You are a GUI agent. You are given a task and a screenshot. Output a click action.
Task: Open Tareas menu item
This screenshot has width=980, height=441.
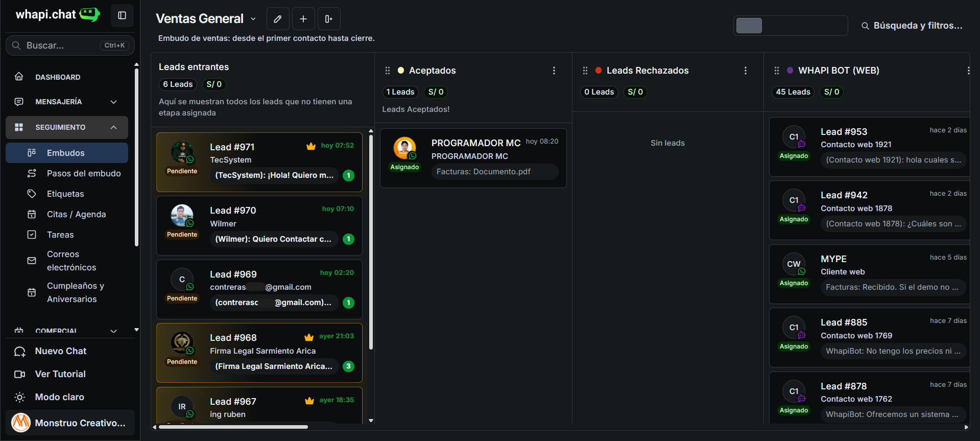click(67, 235)
